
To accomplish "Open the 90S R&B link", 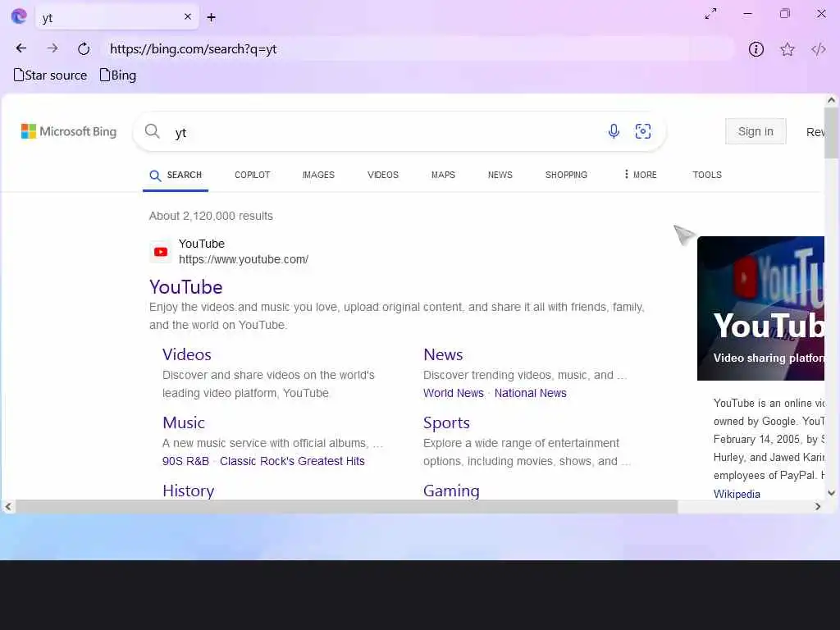I will point(185,461).
